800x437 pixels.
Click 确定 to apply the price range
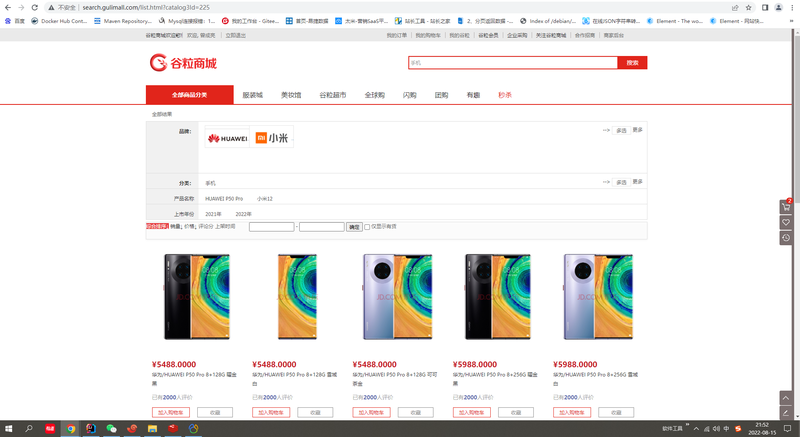pos(354,227)
